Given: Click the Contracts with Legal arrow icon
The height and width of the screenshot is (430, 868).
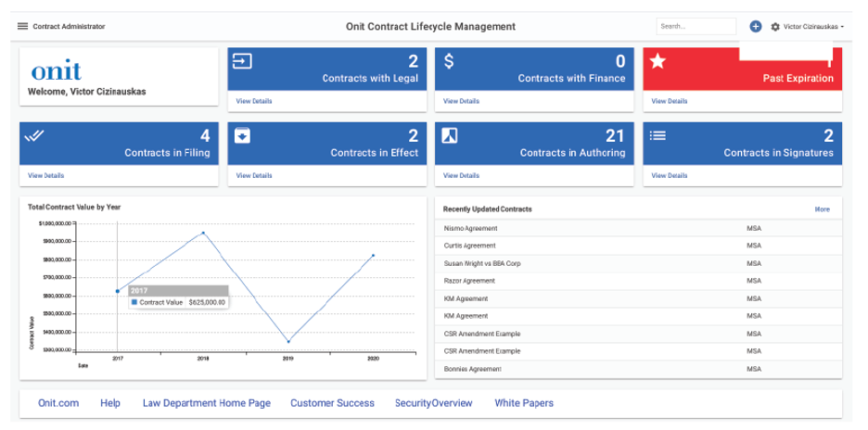Looking at the screenshot, I should coord(242,61).
